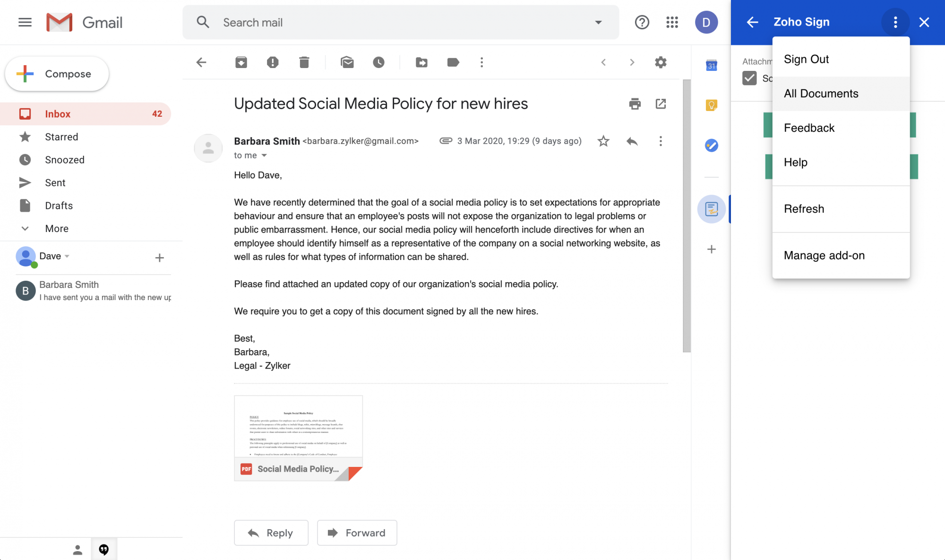Print the email with the printer icon

pyautogui.click(x=635, y=104)
